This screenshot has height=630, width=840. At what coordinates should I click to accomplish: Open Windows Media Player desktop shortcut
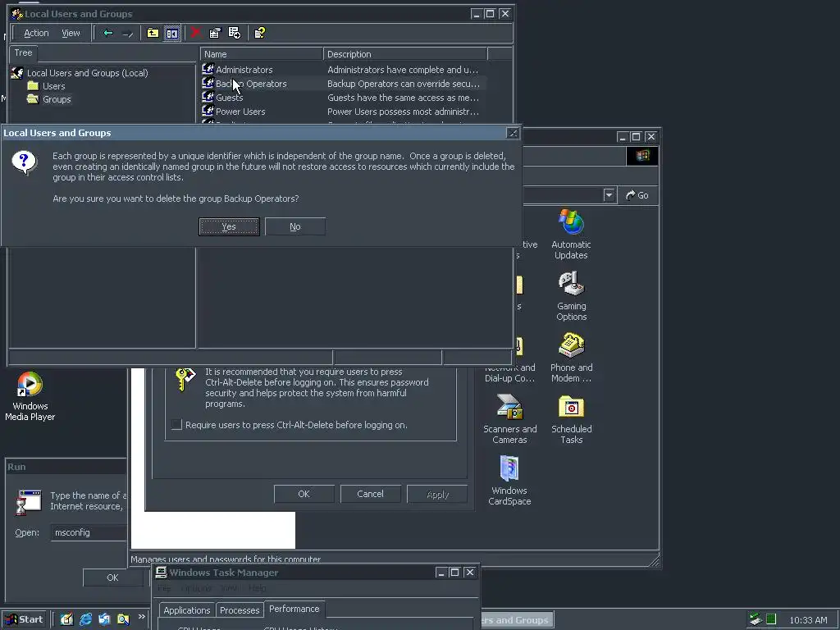click(x=30, y=397)
